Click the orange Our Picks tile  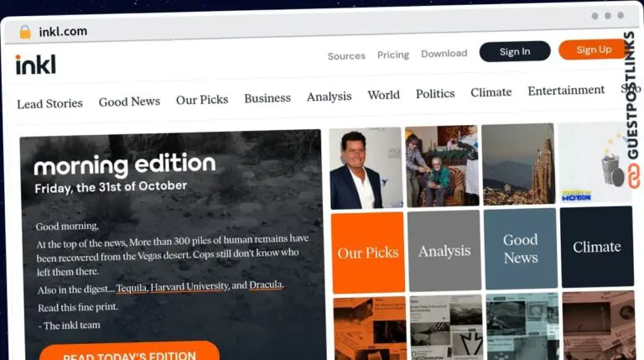[x=368, y=253]
